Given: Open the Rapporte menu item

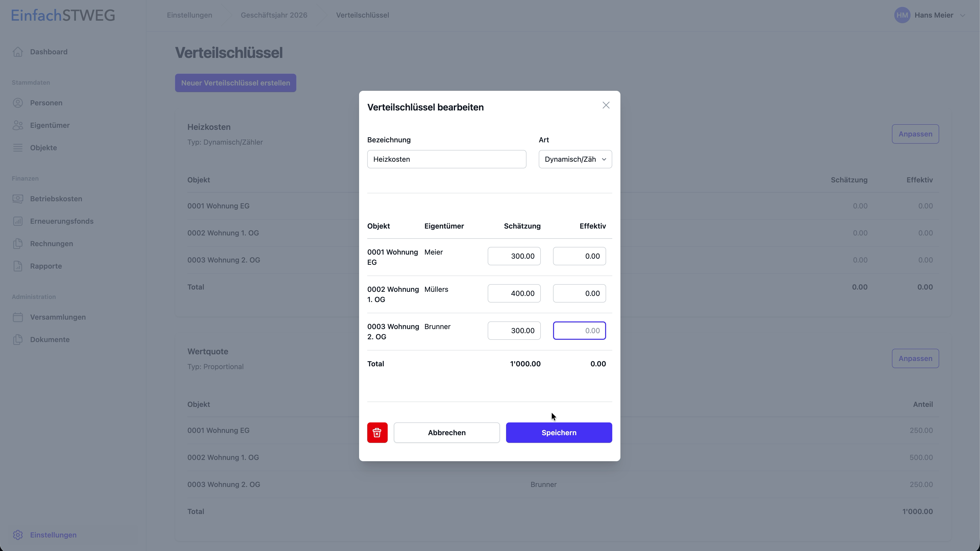Looking at the screenshot, I should [x=46, y=266].
